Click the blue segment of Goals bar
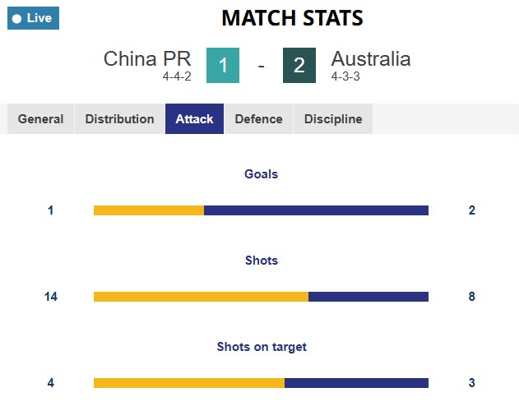The image size is (519, 420). (316, 210)
